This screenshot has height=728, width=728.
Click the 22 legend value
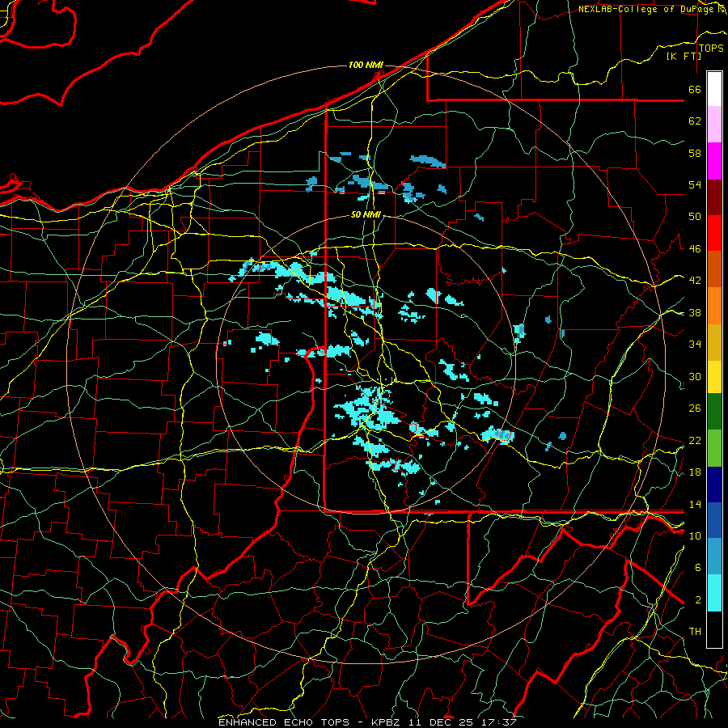[695, 440]
